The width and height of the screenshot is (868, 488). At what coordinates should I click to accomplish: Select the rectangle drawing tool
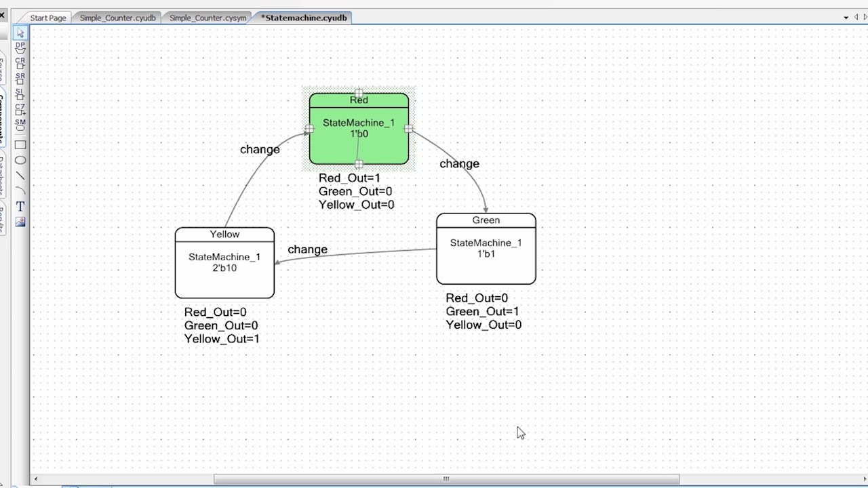20,144
